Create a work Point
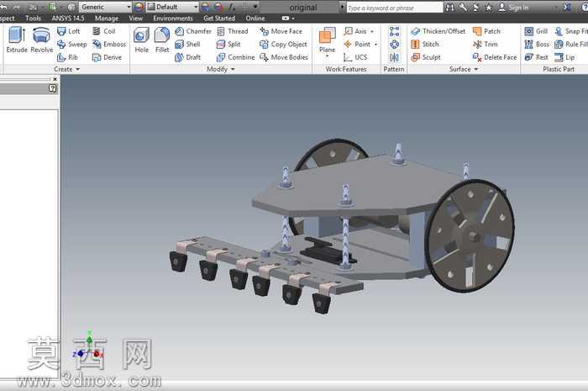 click(x=357, y=45)
